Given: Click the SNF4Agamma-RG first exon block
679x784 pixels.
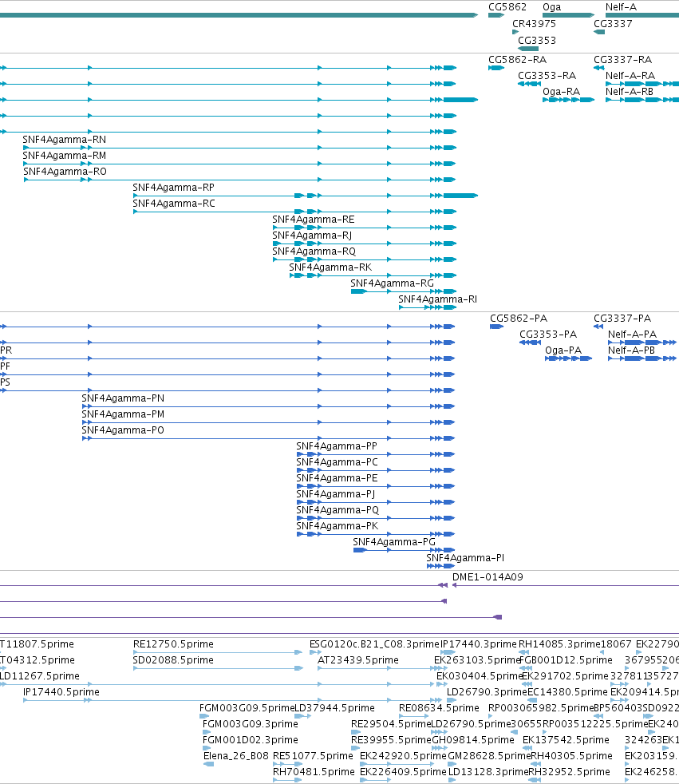Looking at the screenshot, I should (359, 291).
